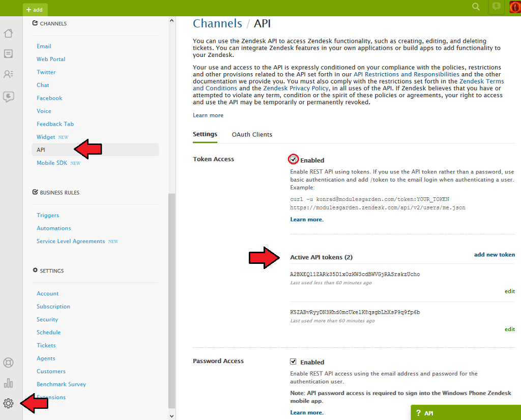Open the Admin gear icon
This screenshot has height=420, width=521.
(x=8, y=403)
